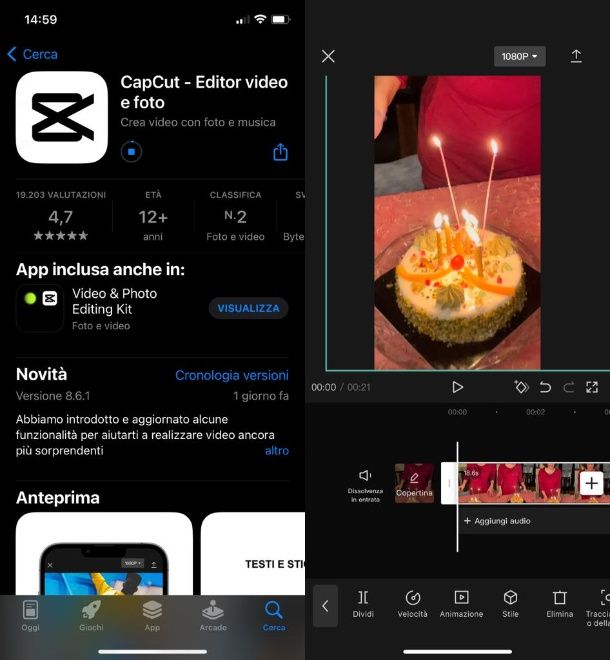610x660 pixels.
Task: Tap Aggiungi audio track
Action: click(x=497, y=521)
